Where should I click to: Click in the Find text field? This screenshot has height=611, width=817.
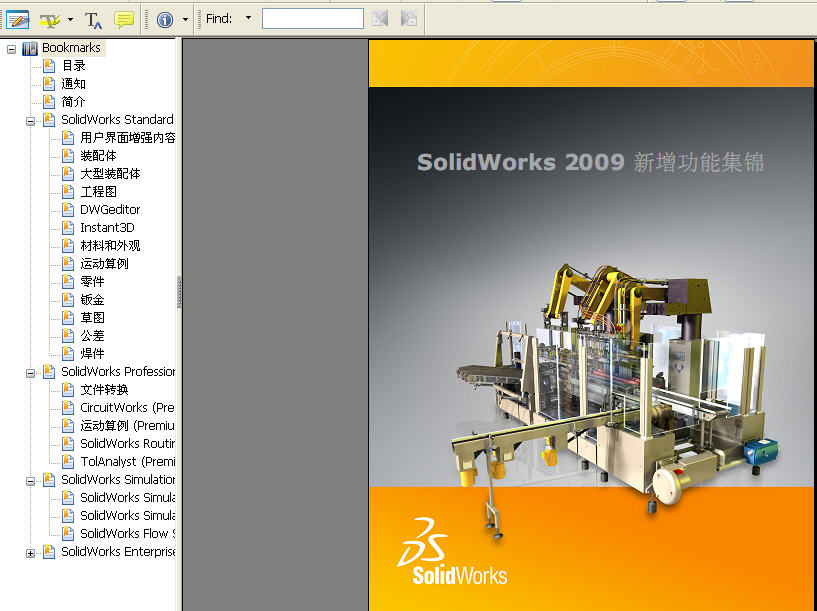click(x=313, y=19)
